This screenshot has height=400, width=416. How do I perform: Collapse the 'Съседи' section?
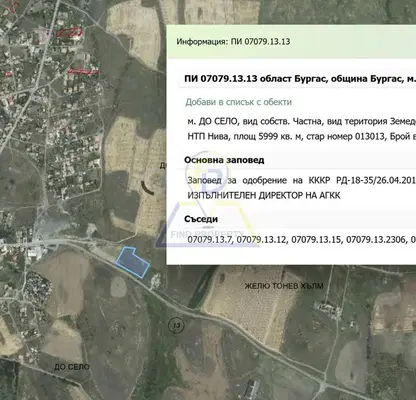(x=201, y=219)
